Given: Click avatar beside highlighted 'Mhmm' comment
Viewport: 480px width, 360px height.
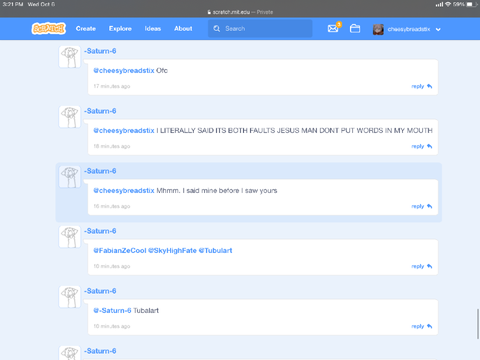Looking at the screenshot, I should pyautogui.click(x=70, y=177).
